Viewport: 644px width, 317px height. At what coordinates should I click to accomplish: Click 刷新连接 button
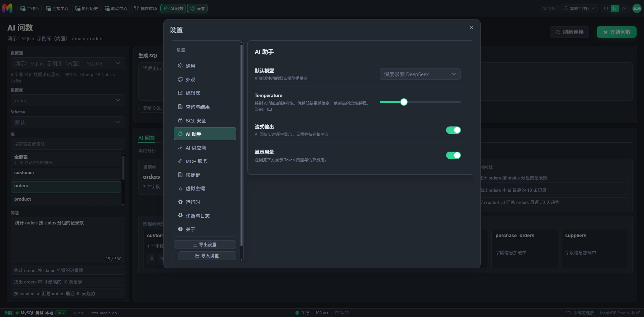(570, 32)
